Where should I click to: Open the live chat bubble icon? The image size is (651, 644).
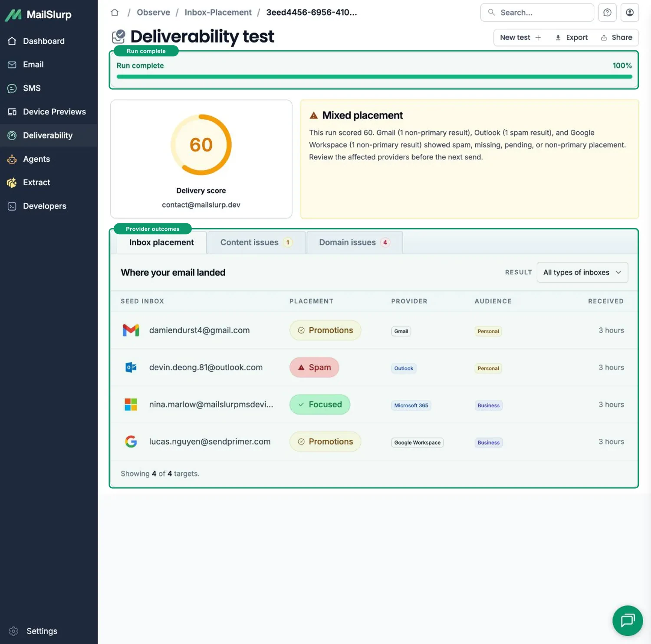click(628, 621)
